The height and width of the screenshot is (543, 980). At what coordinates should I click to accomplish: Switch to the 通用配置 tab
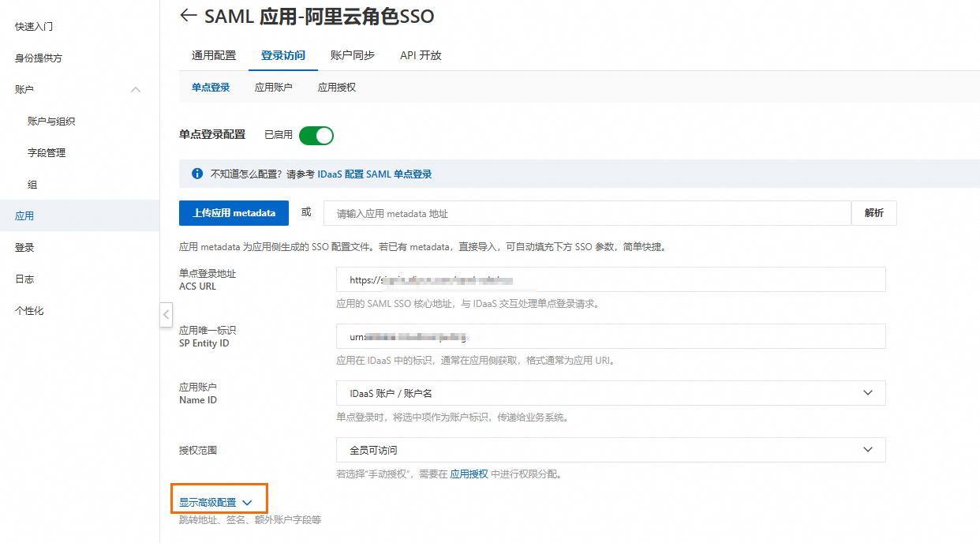[x=214, y=55]
